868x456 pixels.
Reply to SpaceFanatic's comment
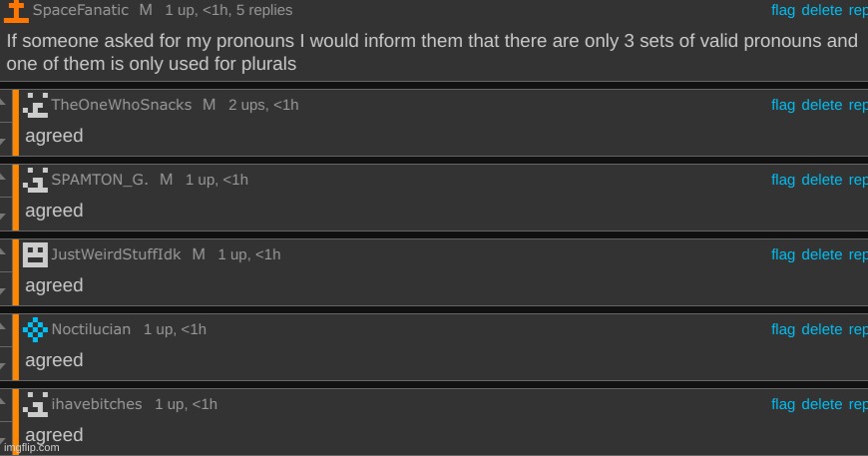tap(858, 11)
